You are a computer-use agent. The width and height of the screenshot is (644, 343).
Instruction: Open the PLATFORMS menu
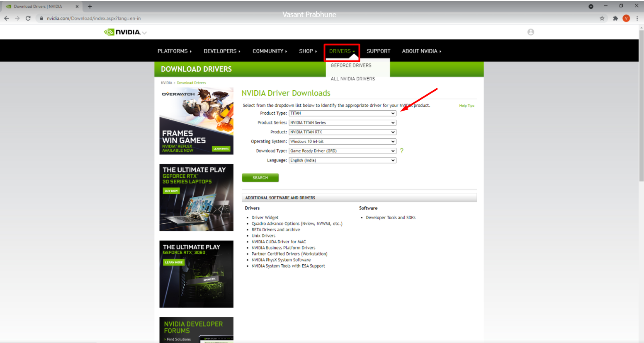[175, 51]
